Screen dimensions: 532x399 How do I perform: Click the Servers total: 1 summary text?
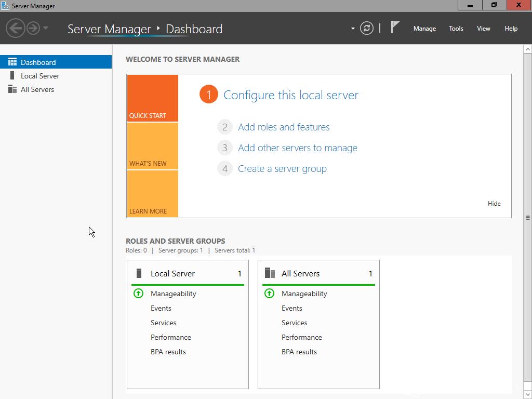[x=235, y=250]
